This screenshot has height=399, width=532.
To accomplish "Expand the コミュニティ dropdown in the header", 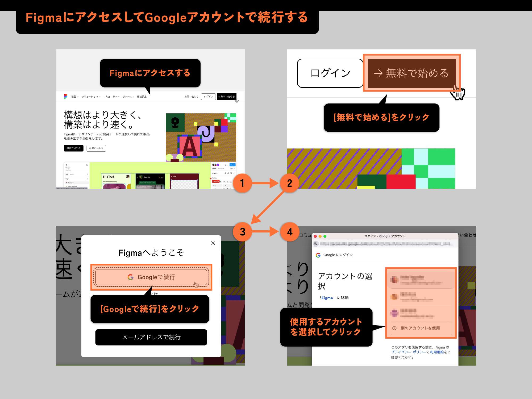I will click(111, 97).
